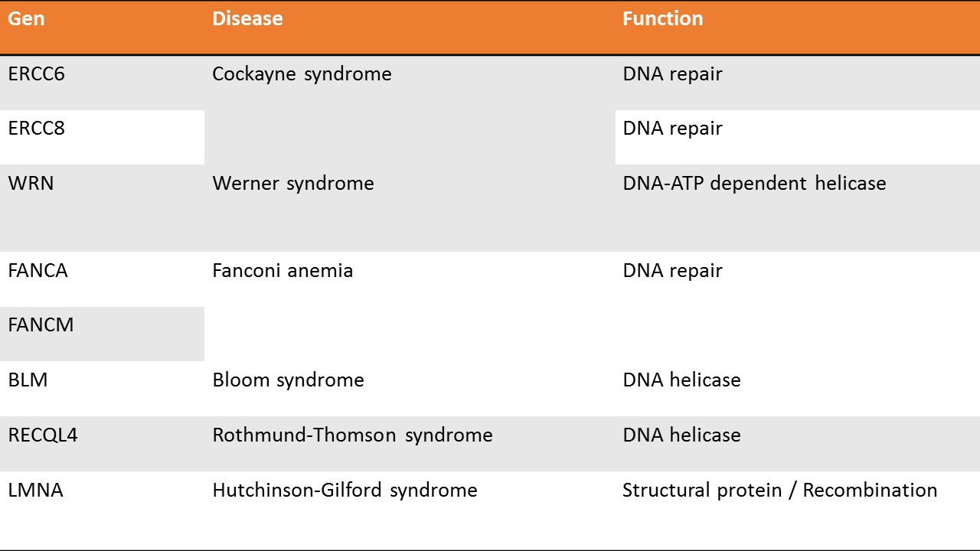Select Rothmund-Thomson syndrome cell

pos(410,444)
